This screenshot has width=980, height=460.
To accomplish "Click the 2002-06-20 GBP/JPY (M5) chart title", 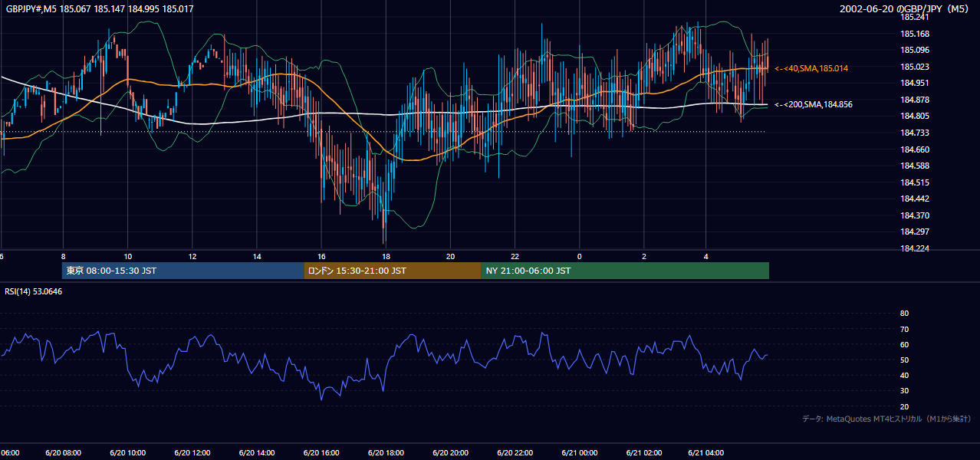I will click(906, 8).
